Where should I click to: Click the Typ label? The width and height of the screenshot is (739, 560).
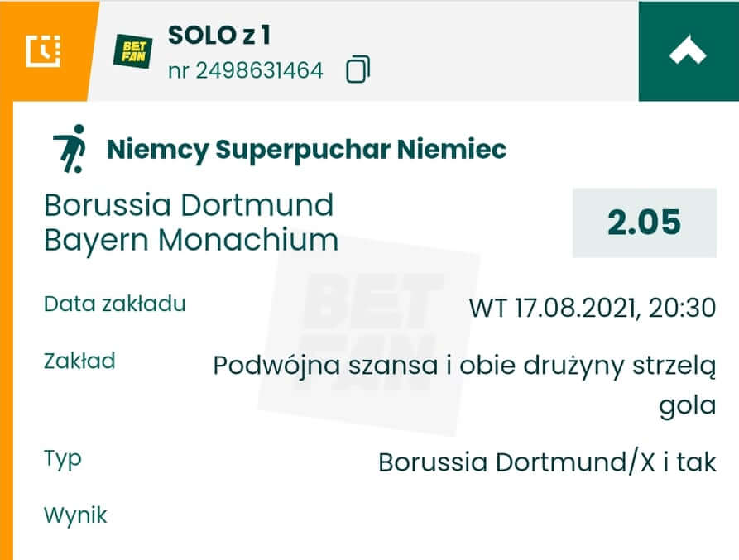[63, 458]
